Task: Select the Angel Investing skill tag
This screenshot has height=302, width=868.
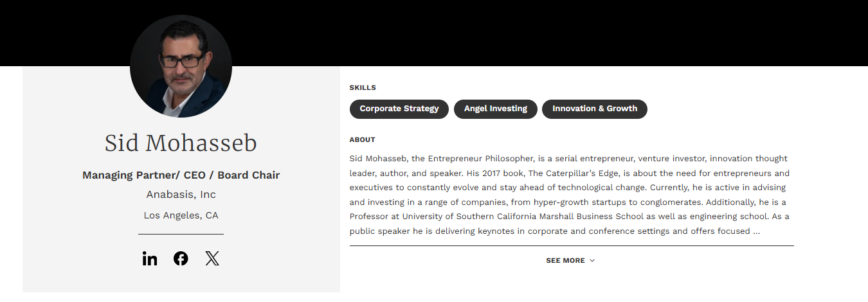Action: [x=495, y=109]
